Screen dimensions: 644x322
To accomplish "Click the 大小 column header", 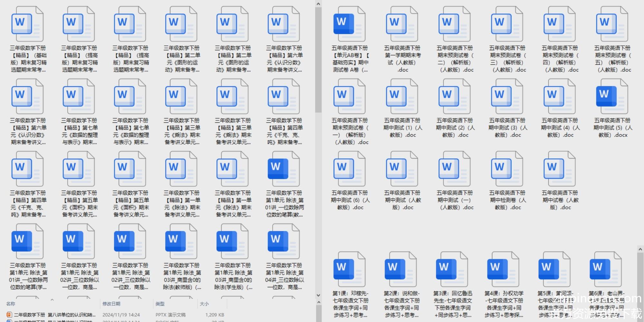I will coord(204,304).
